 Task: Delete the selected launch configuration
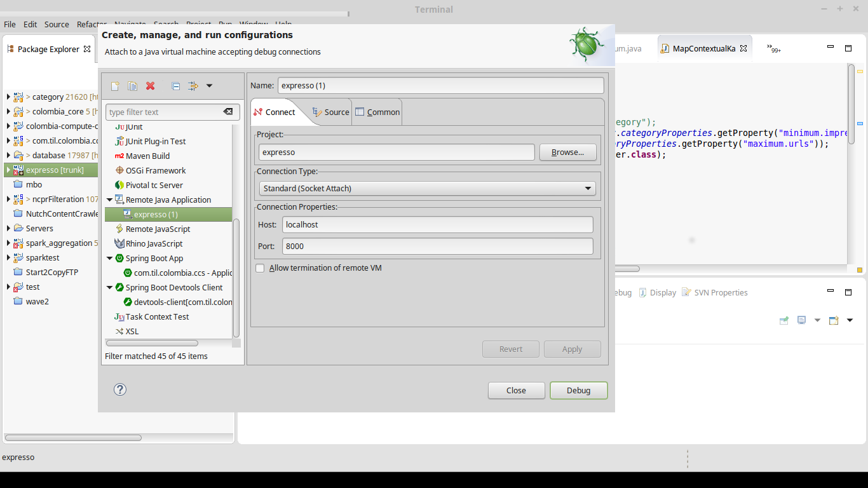[x=150, y=86]
